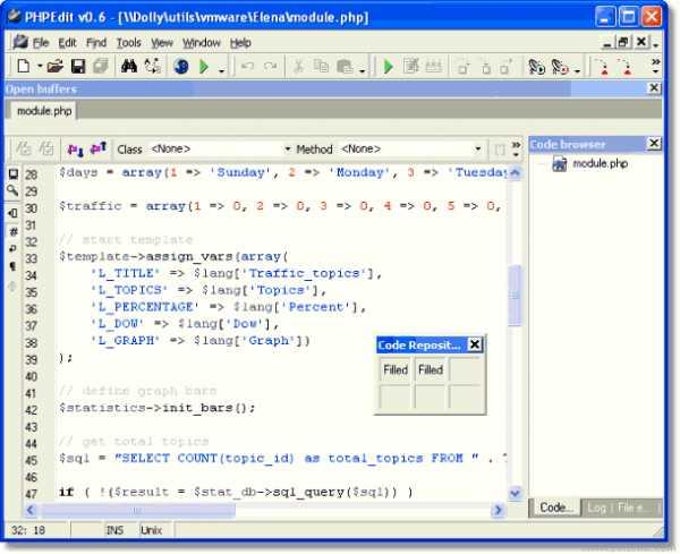The height and width of the screenshot is (554, 680).
Task: Click Unix line ending indicator in status bar
Action: 151,530
